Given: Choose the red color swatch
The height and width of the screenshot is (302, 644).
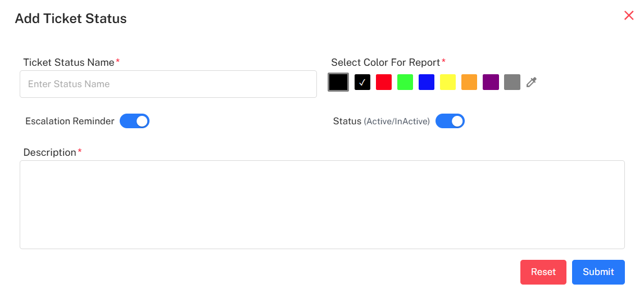Looking at the screenshot, I should 384,82.
